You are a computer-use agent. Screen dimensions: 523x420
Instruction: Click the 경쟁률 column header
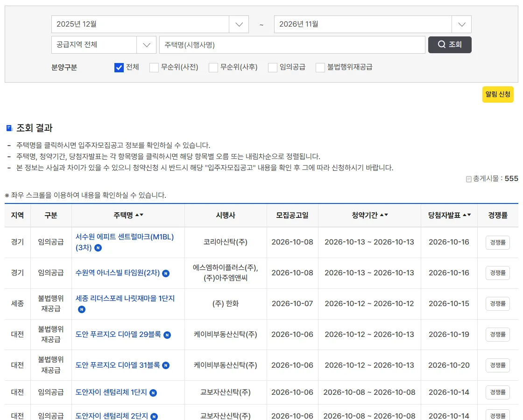498,215
